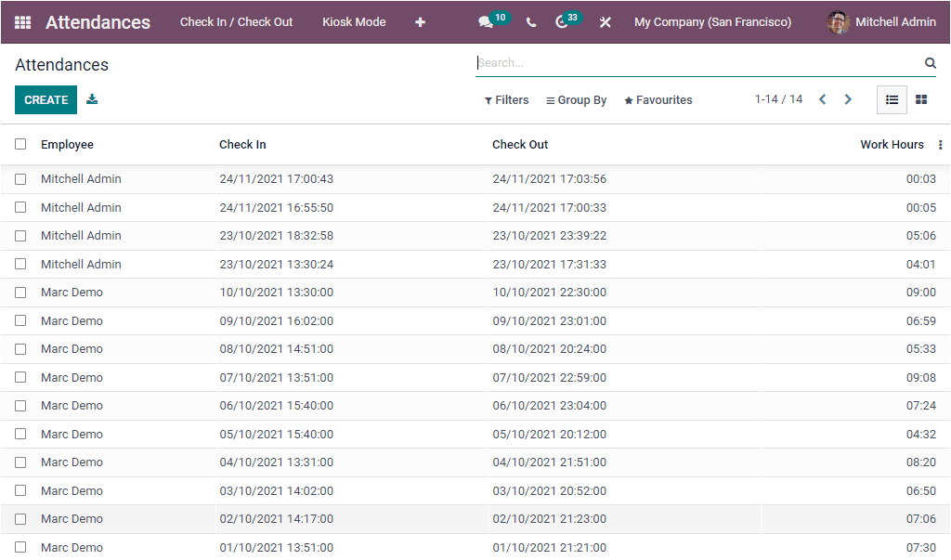
Task: Open the Favourites dropdown
Action: coord(658,99)
